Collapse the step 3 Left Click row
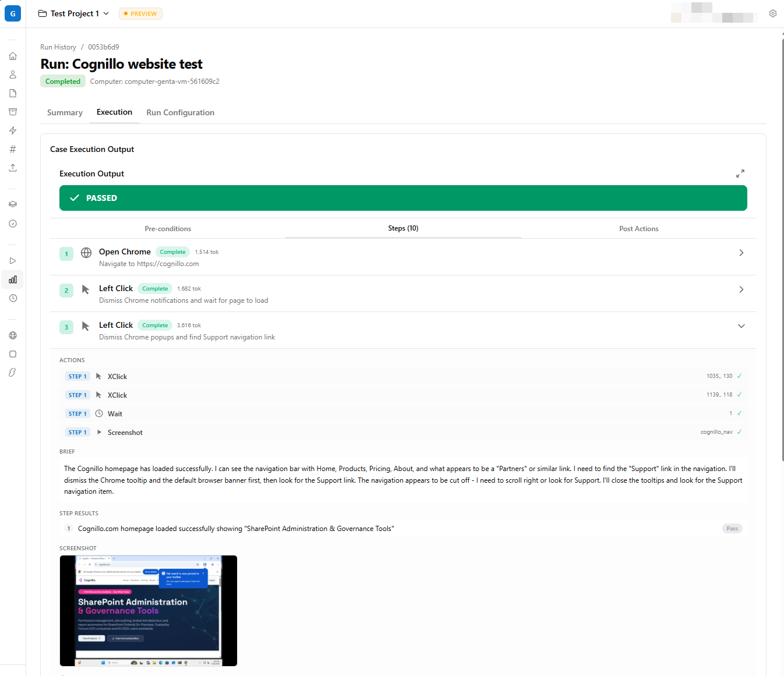The height and width of the screenshot is (676, 784). [403, 330]
